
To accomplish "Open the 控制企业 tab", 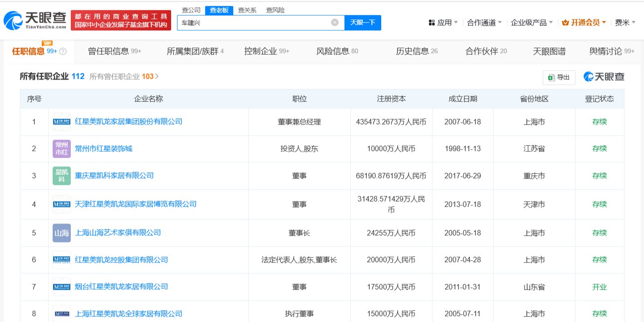I will (x=266, y=51).
